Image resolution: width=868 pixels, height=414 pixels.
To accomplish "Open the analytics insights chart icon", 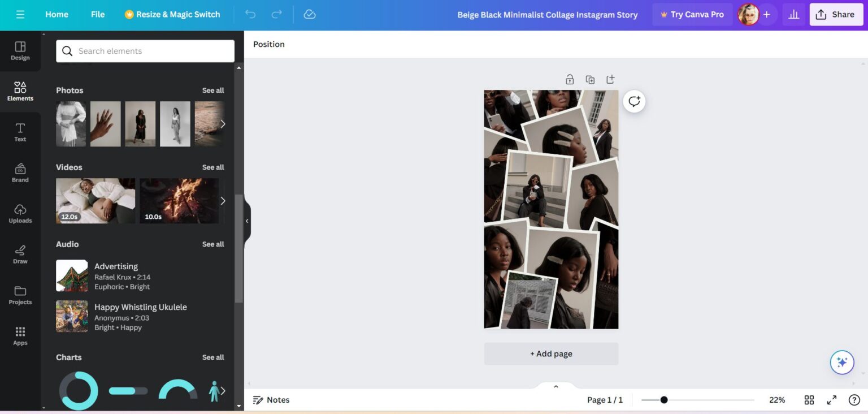I will pos(793,15).
